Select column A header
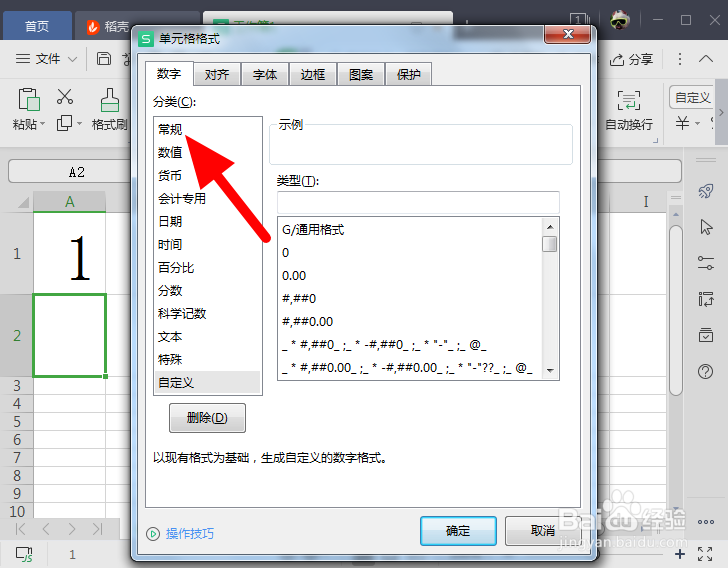Screen dimensions: 728x568 (x=70, y=202)
